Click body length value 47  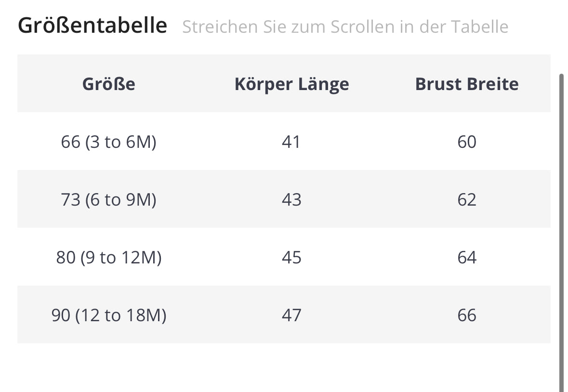[291, 315]
